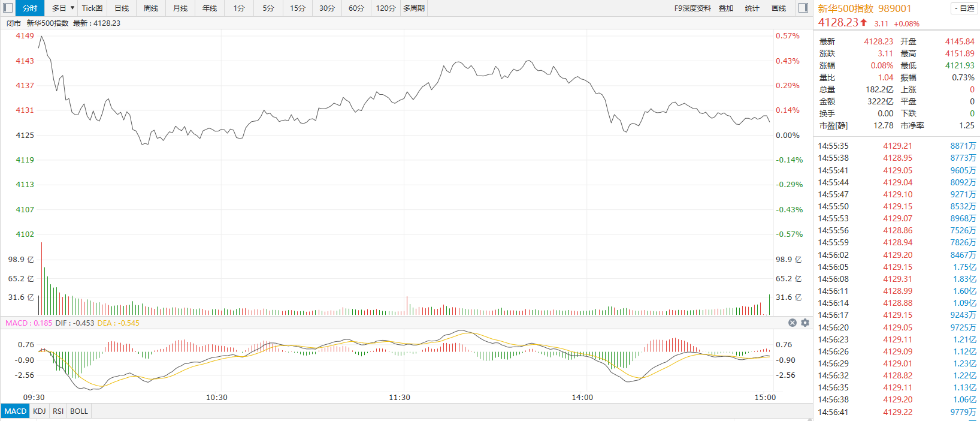980x421 pixels.
Task: Click the 叠加 overlay button
Action: click(726, 8)
